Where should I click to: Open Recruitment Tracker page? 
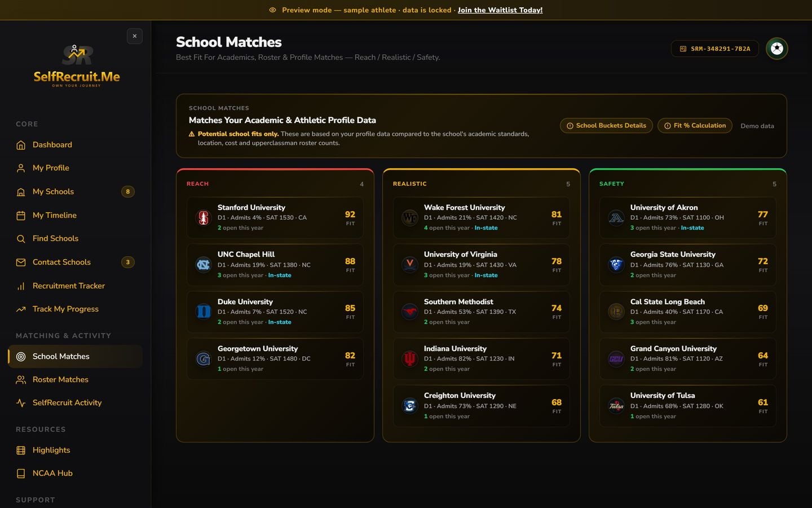click(x=75, y=286)
